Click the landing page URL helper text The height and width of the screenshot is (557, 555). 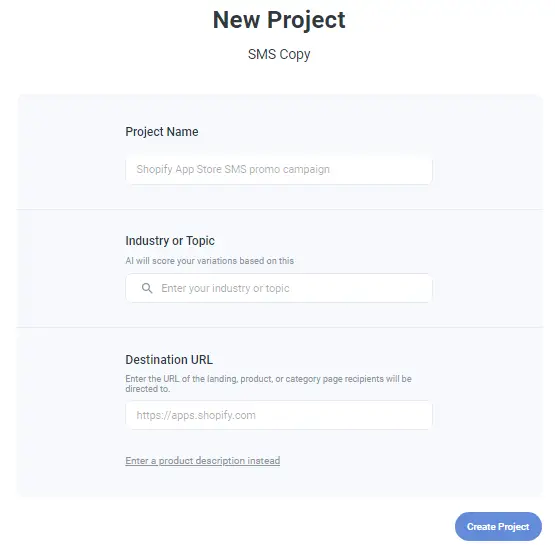pos(268,384)
